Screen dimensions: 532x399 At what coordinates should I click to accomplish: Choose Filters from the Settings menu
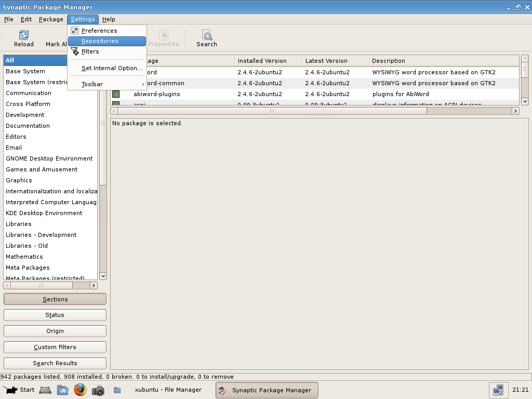point(107,51)
